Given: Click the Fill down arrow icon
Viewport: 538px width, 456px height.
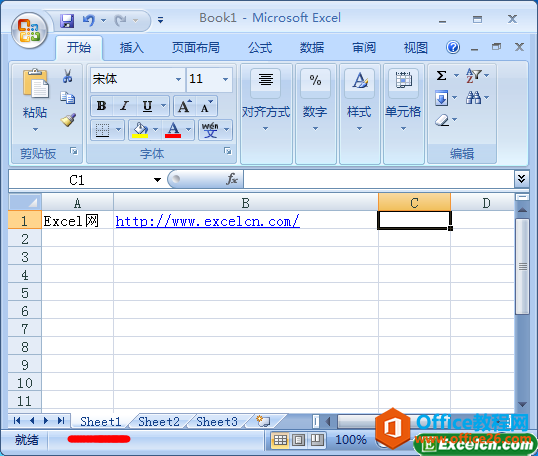Looking at the screenshot, I should [x=442, y=98].
